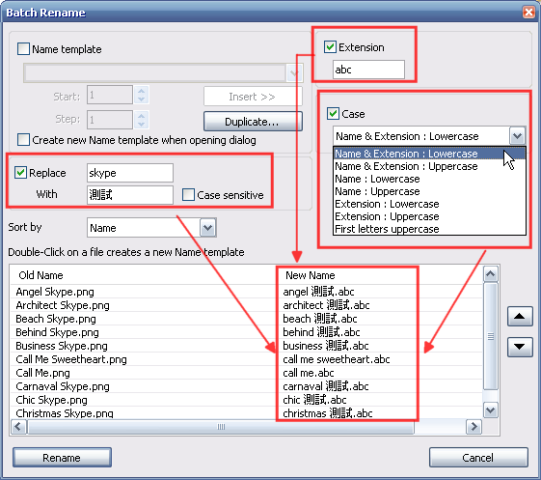
Task: Move selected file down with arrow button
Action: click(520, 346)
